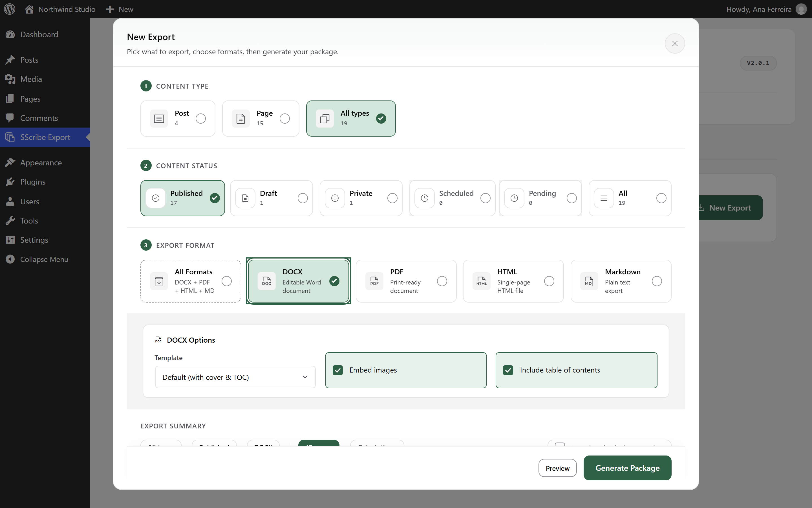Click the Users person icon in sidebar
This screenshot has width=812, height=508.
click(x=10, y=202)
